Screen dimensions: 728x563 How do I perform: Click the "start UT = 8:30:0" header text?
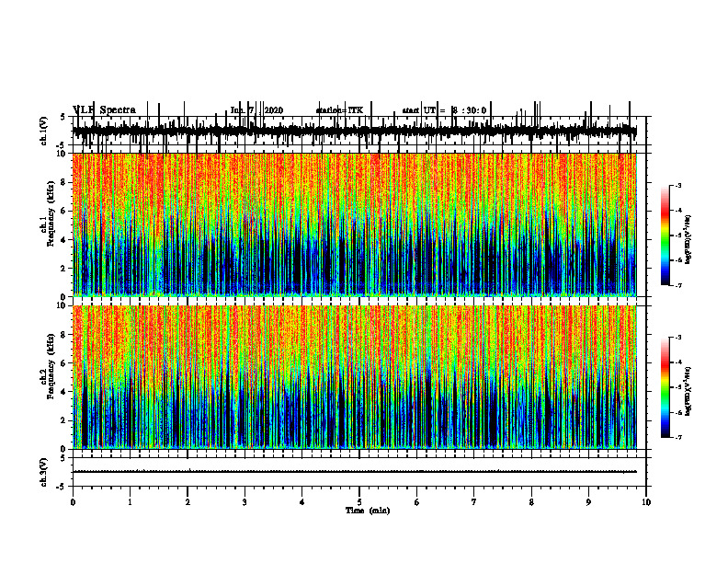[x=444, y=110]
